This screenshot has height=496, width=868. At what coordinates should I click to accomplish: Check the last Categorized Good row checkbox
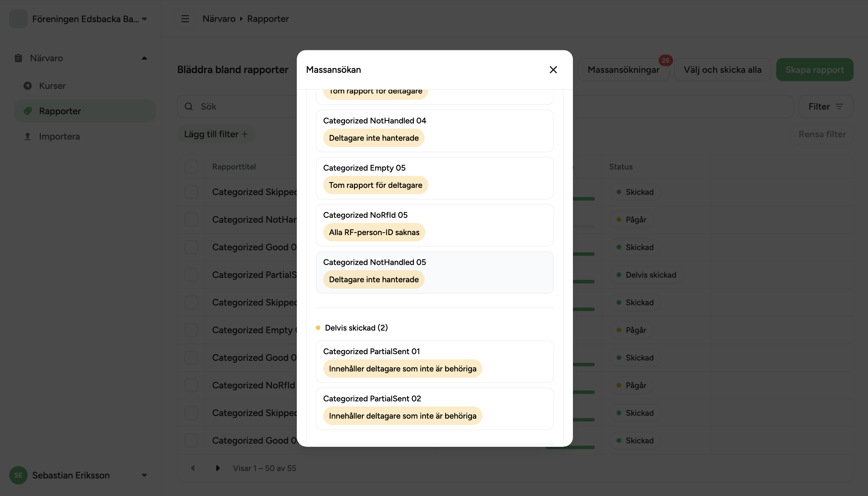coord(191,440)
